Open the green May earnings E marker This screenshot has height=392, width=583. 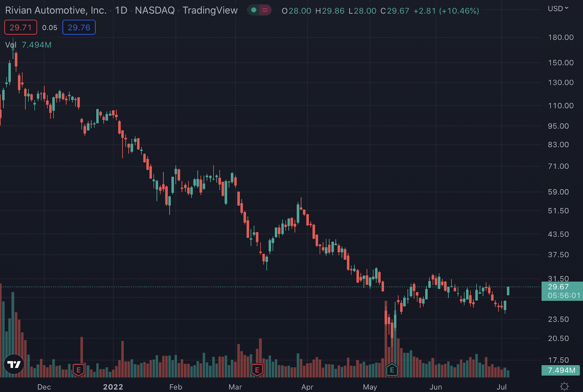pyautogui.click(x=392, y=370)
